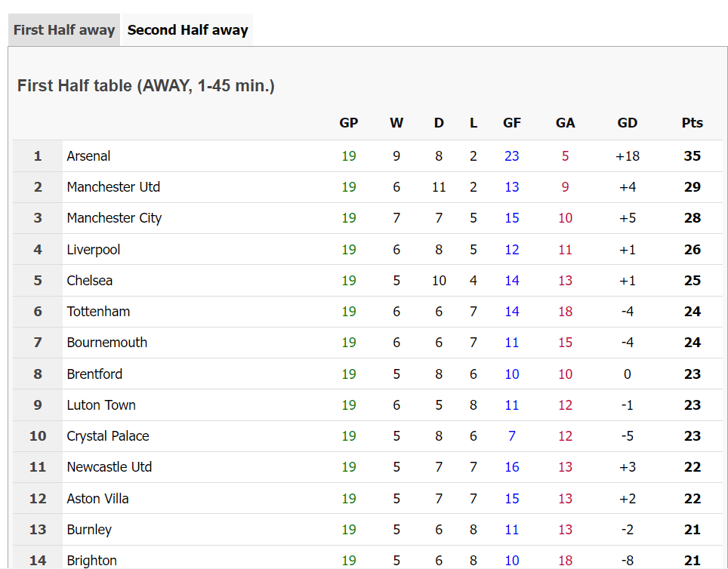The width and height of the screenshot is (728, 569).
Task: Click Arsenal's goals against value 5
Action: tap(565, 156)
